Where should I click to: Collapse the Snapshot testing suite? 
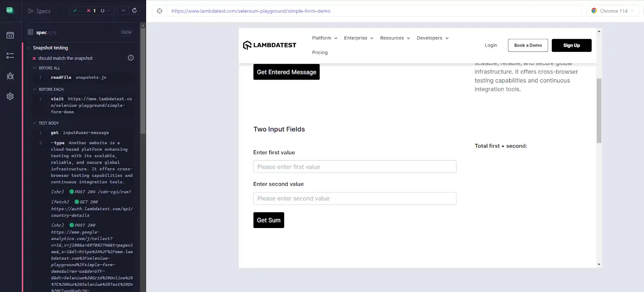point(29,48)
